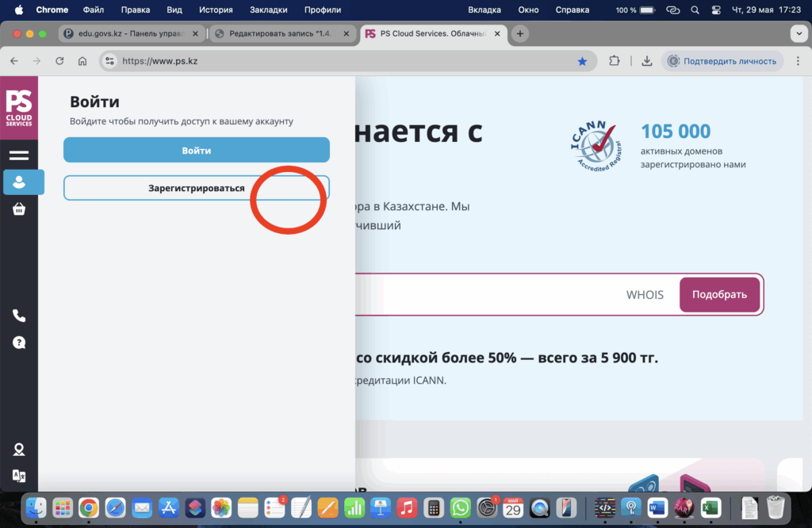Image resolution: width=812 pixels, height=528 pixels.
Task: Open the language switcher icon
Action: pyautogui.click(x=19, y=476)
